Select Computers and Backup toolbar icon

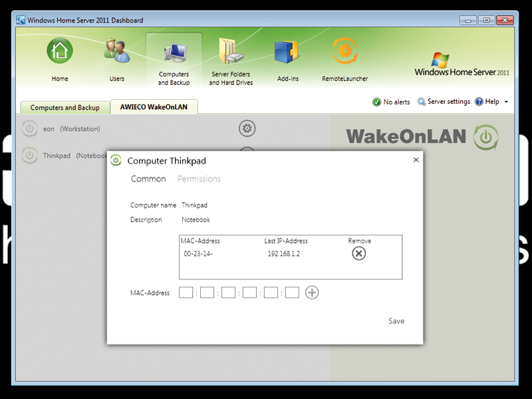tap(174, 53)
